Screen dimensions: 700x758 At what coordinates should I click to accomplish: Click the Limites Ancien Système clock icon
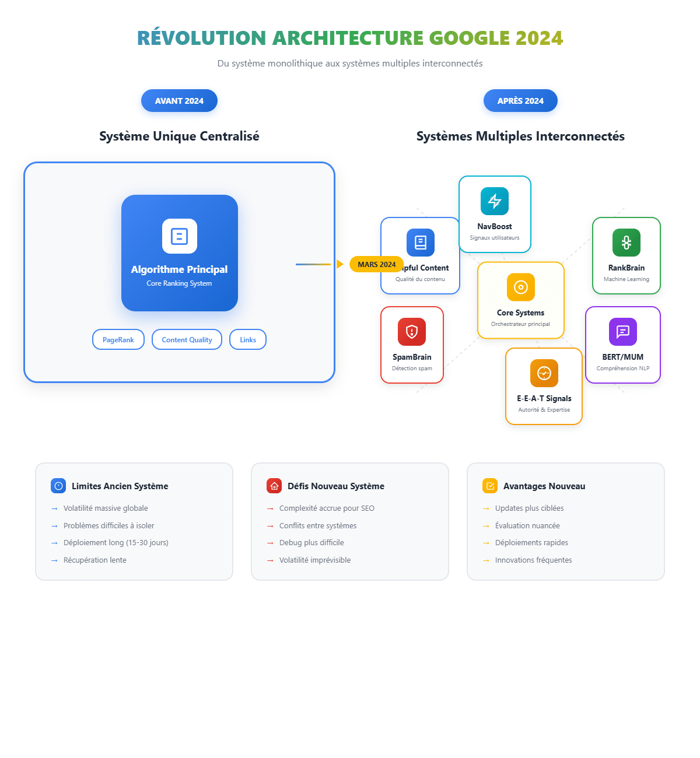pyautogui.click(x=58, y=486)
